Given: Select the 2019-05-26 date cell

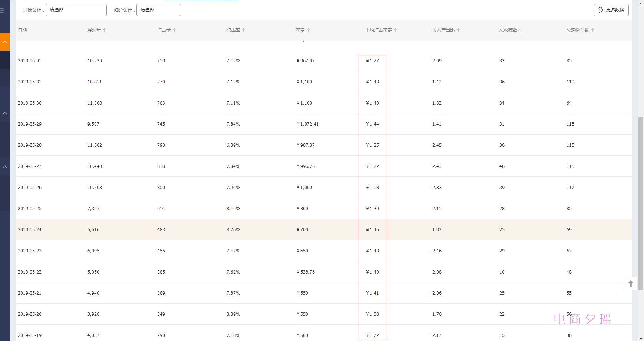Looking at the screenshot, I should pyautogui.click(x=30, y=188).
